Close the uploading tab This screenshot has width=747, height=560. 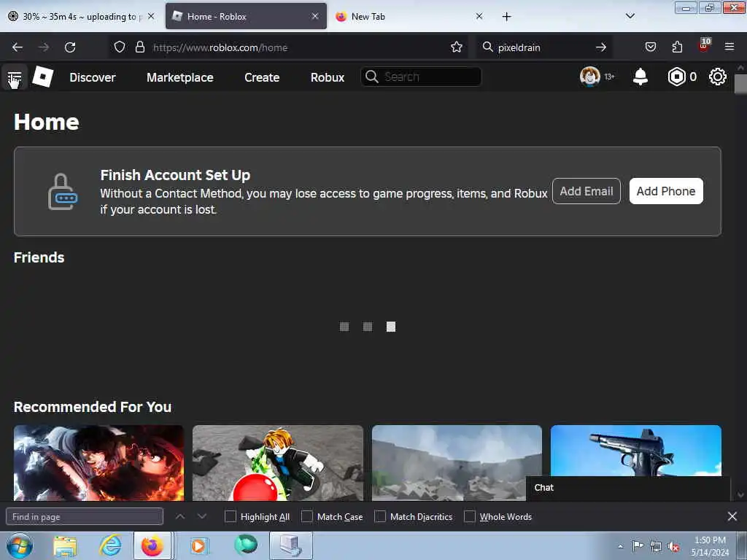tap(151, 16)
